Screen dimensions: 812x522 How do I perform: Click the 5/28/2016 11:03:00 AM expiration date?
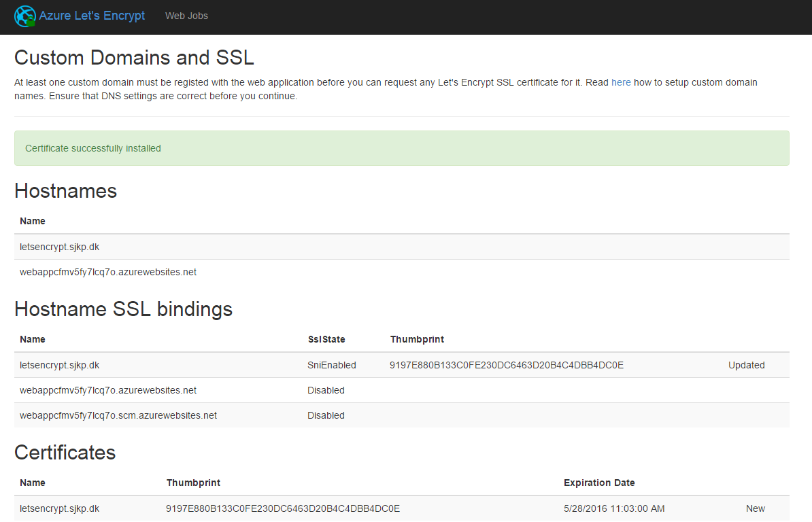click(x=614, y=508)
